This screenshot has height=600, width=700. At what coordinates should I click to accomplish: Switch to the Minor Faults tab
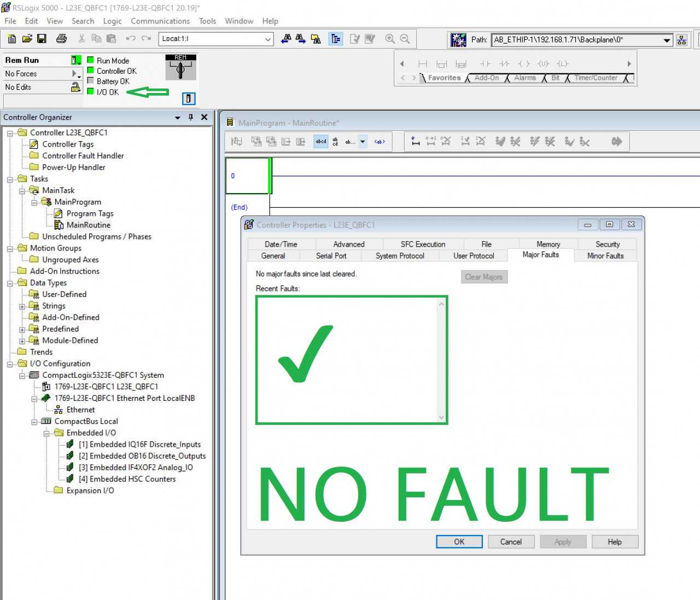pyautogui.click(x=605, y=255)
